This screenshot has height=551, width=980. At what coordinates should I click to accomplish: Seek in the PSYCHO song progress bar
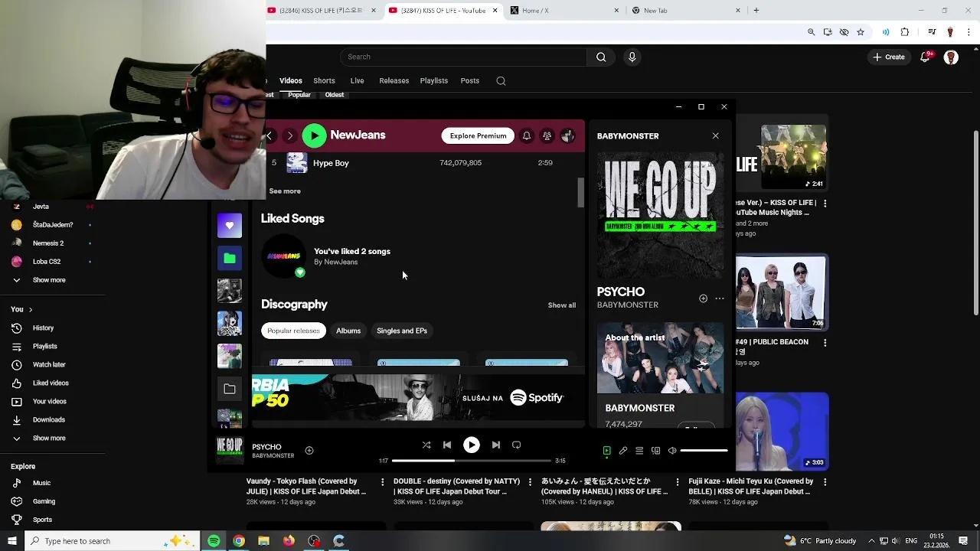click(x=472, y=461)
